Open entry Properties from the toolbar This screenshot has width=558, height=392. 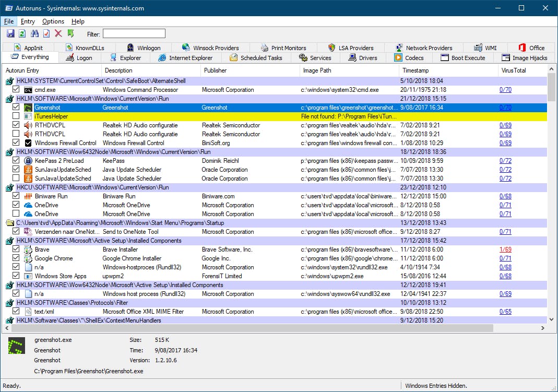pos(46,34)
